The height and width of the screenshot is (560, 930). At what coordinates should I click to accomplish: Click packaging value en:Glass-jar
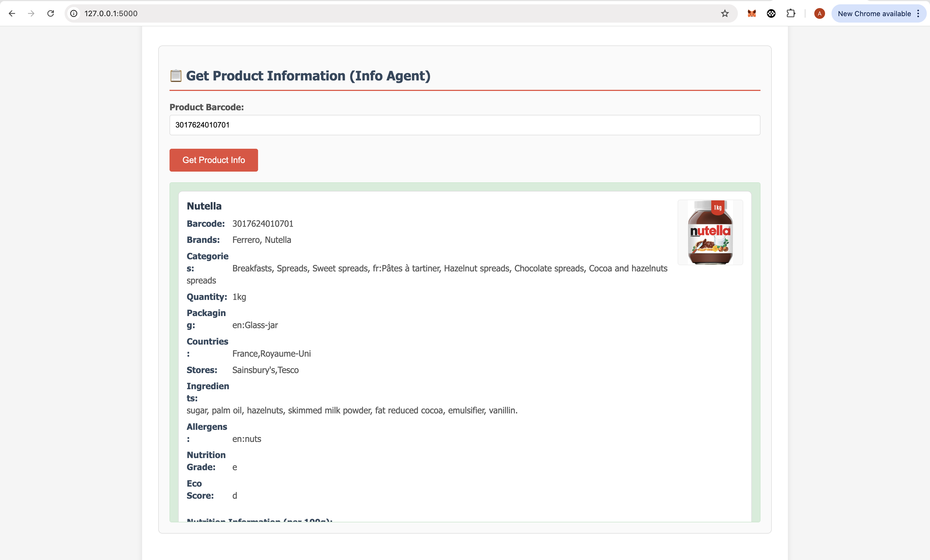tap(255, 325)
